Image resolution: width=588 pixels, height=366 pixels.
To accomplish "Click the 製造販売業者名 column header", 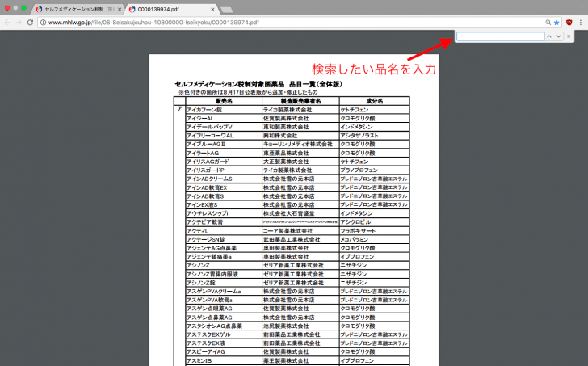I will tap(300, 101).
